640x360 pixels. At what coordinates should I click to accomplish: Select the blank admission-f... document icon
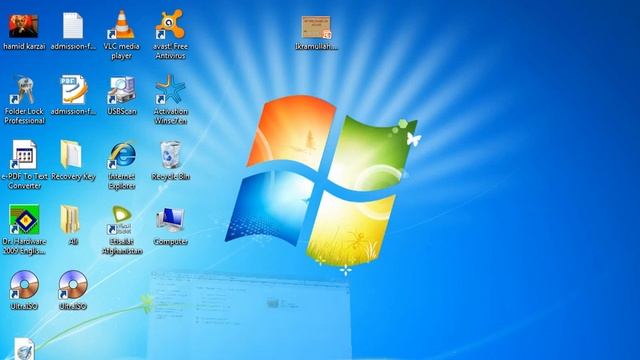click(73, 25)
